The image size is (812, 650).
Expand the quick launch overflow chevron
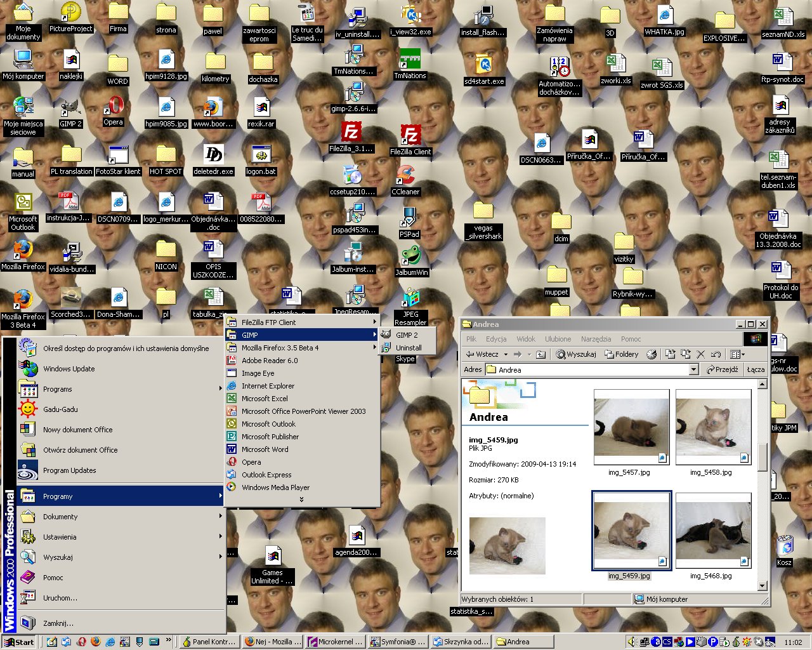coord(169,640)
